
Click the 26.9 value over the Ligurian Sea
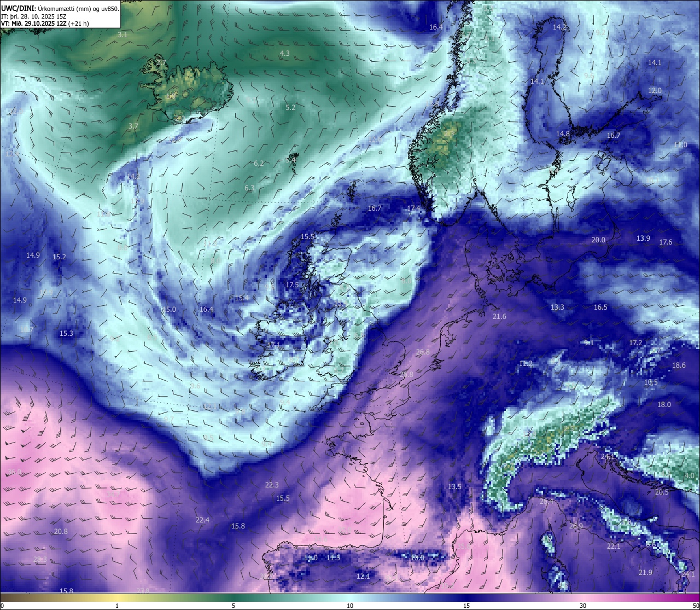[x=576, y=526]
